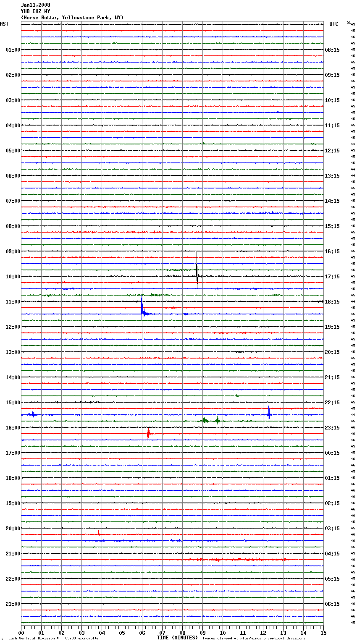
Task: Select the 18:00 MST time label
Action: [x=13, y=478]
